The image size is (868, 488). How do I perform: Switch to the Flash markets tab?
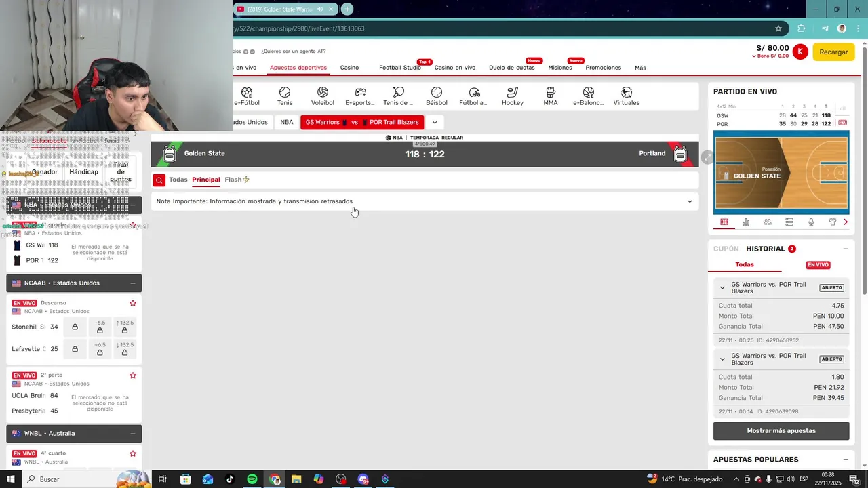[237, 180]
